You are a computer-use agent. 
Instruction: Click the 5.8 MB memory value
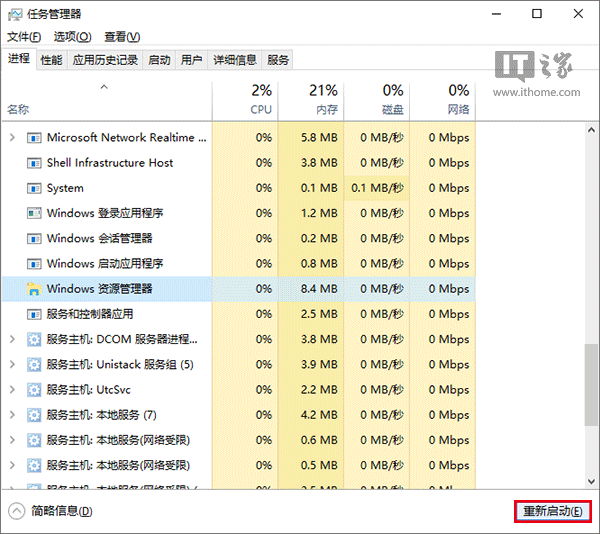point(319,138)
